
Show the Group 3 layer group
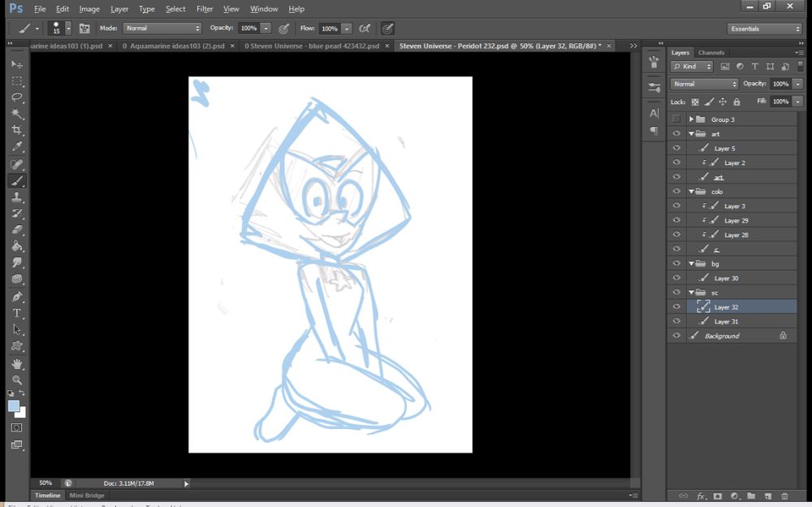676,119
